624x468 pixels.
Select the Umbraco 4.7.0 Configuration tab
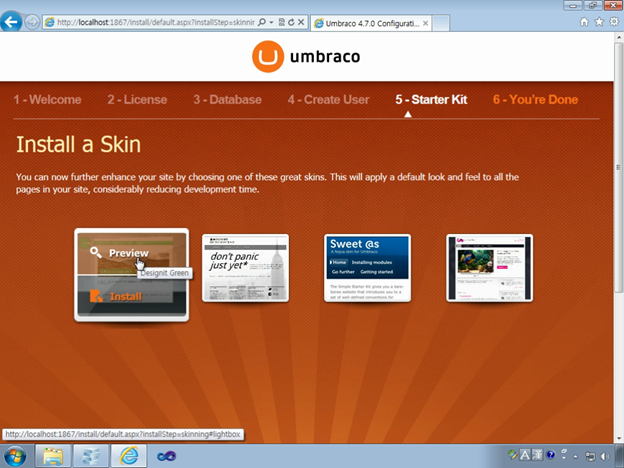pos(371,23)
